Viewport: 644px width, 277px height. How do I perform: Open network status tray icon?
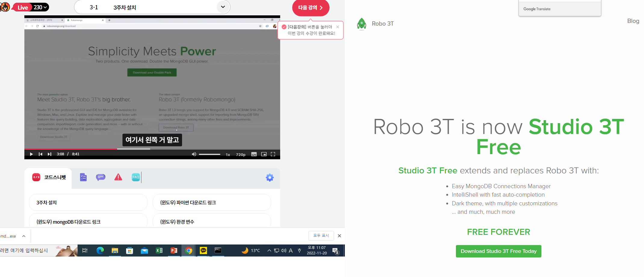[x=277, y=251]
